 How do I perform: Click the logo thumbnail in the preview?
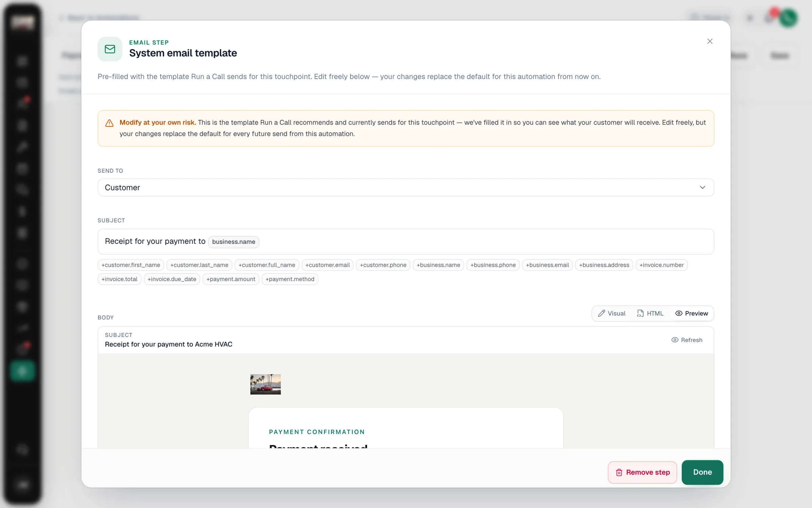tap(266, 384)
